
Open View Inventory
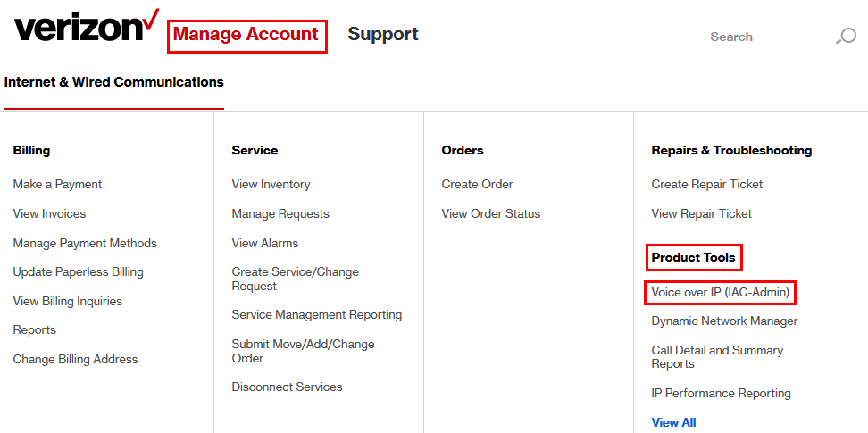271,185
